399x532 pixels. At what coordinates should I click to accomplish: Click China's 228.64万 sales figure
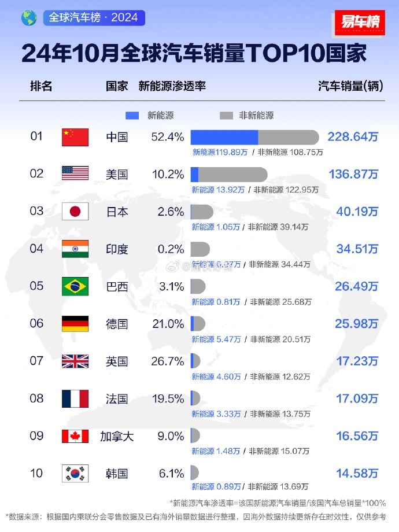353,137
